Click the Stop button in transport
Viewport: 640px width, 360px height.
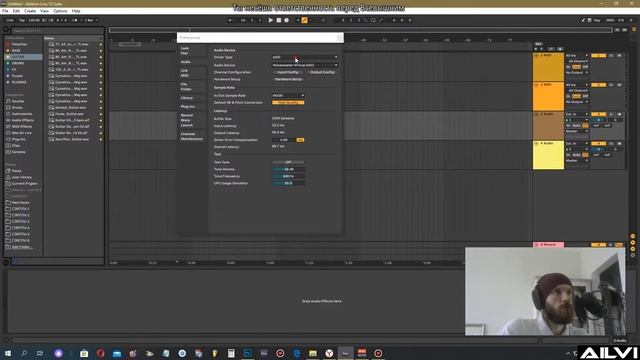[x=279, y=20]
